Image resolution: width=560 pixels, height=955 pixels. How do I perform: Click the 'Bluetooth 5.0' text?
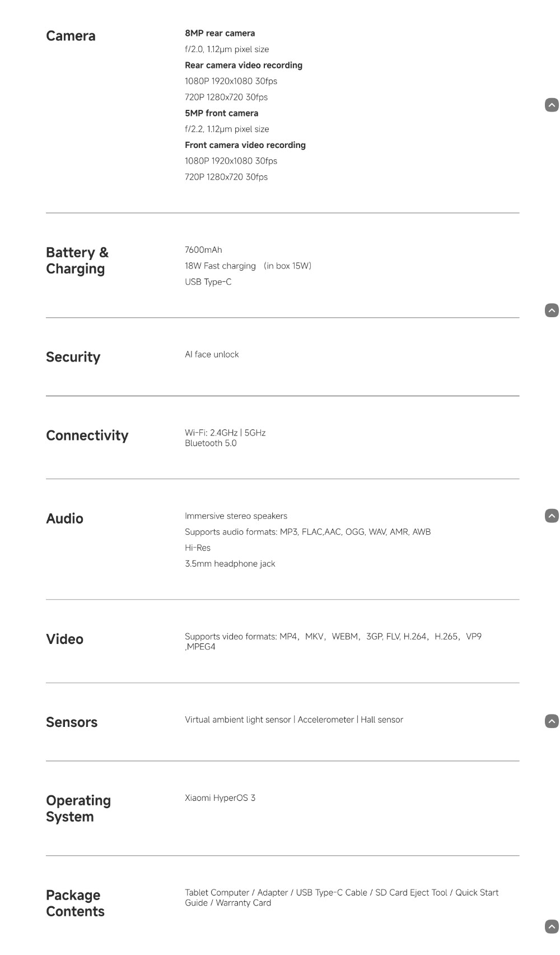coord(211,443)
